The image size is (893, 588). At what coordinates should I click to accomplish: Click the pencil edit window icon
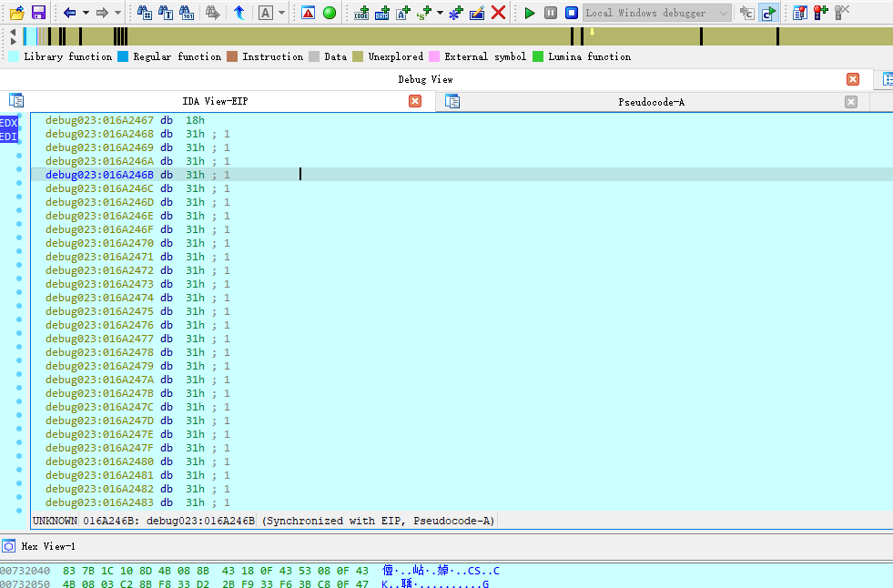(x=477, y=13)
